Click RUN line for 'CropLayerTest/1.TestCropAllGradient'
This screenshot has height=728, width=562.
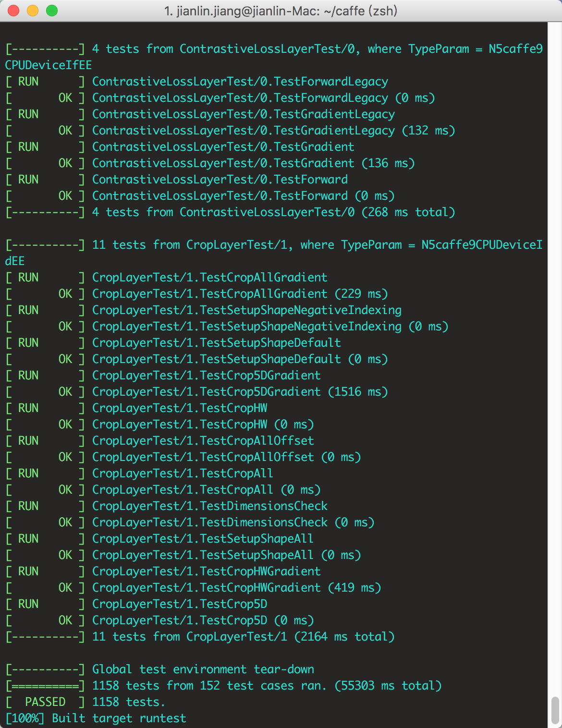[166, 278]
